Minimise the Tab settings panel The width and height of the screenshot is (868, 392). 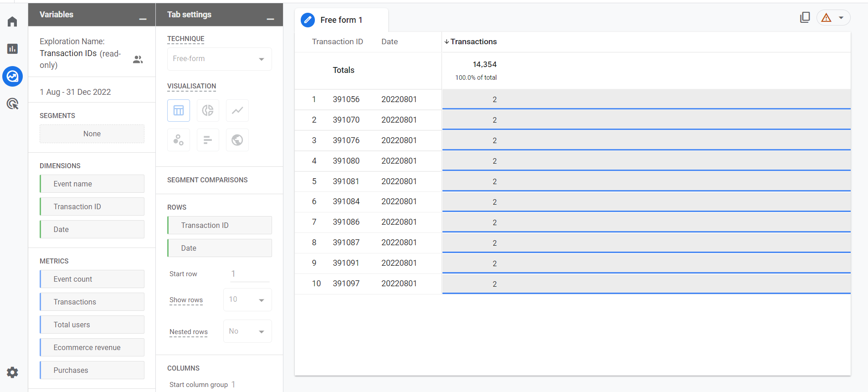pyautogui.click(x=270, y=19)
